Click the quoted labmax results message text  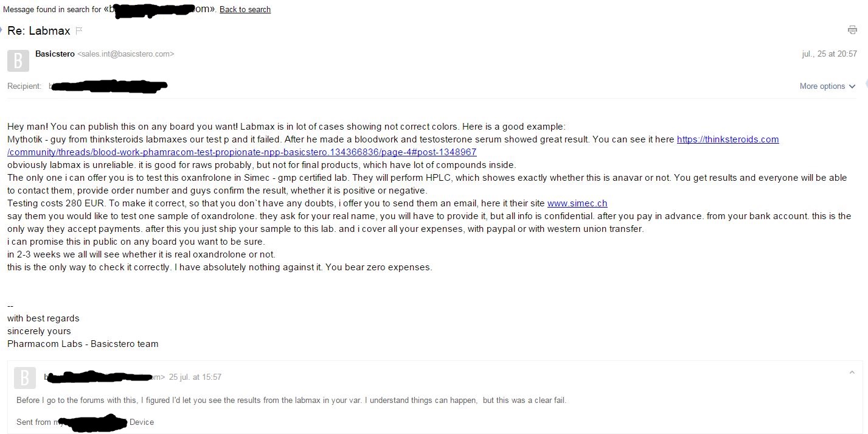291,400
